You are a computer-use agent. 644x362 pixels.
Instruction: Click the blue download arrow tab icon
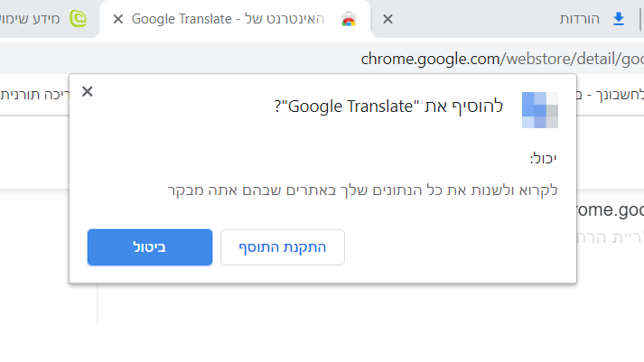[619, 18]
